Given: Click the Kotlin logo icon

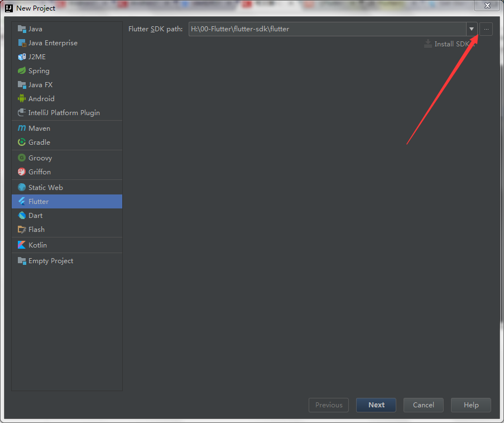Looking at the screenshot, I should tap(22, 245).
